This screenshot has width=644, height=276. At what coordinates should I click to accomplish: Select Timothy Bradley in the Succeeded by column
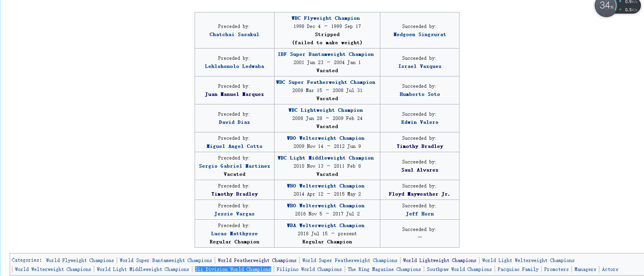tap(420, 146)
